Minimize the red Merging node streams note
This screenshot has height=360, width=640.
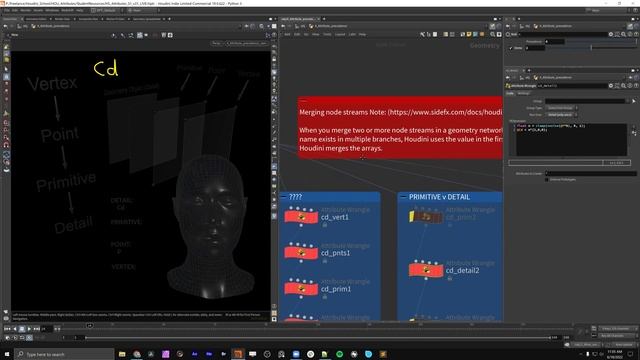pos(302,100)
